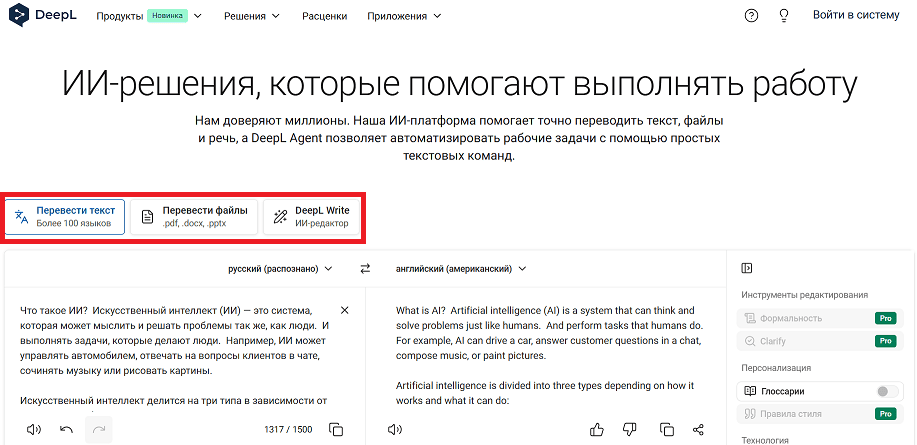917x445 pixels.
Task: Click the magic pen icon on DeepL Write
Action: tap(281, 217)
